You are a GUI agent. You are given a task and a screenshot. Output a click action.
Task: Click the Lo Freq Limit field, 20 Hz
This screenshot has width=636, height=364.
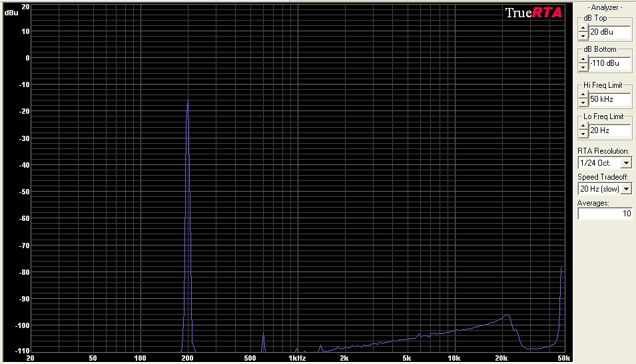[x=609, y=130]
